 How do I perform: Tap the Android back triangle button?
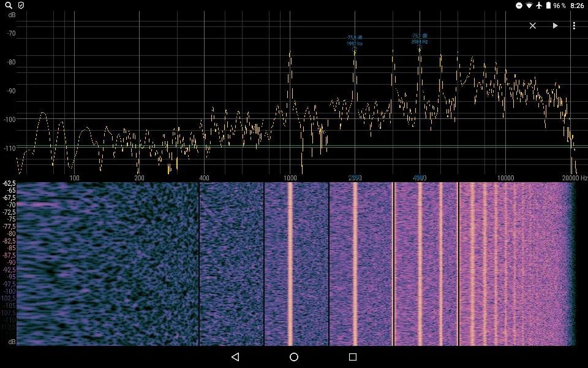point(235,357)
